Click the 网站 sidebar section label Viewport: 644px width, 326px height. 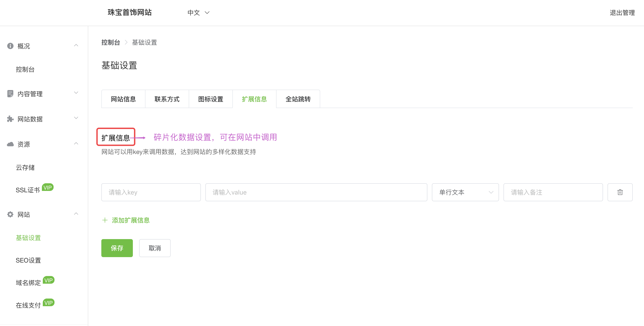tap(24, 215)
